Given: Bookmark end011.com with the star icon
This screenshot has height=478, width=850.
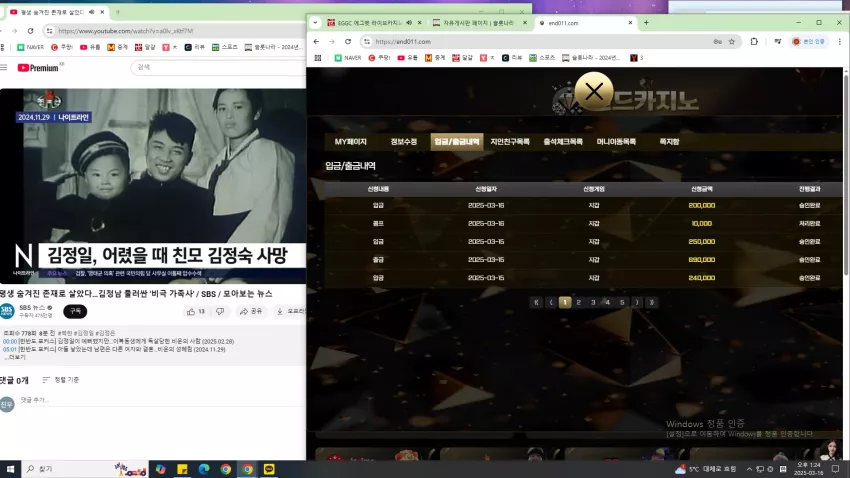Looking at the screenshot, I should click(732, 42).
